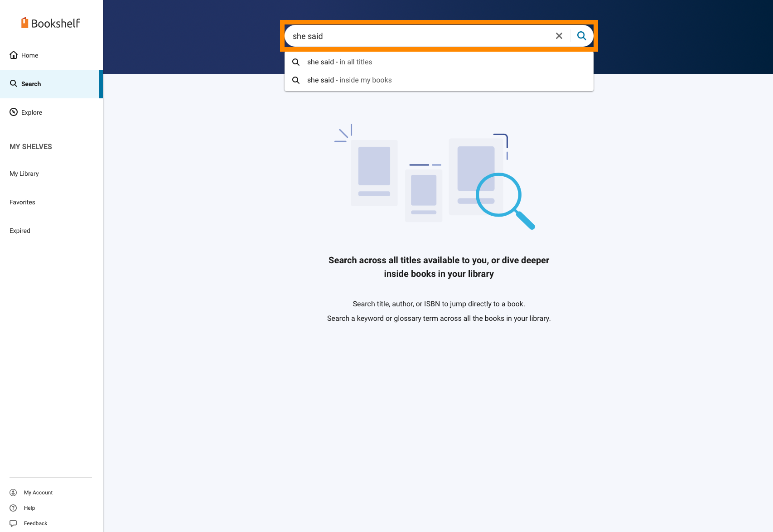Viewport: 773px width, 532px height.
Task: Open My Library shelf
Action: [x=24, y=174]
